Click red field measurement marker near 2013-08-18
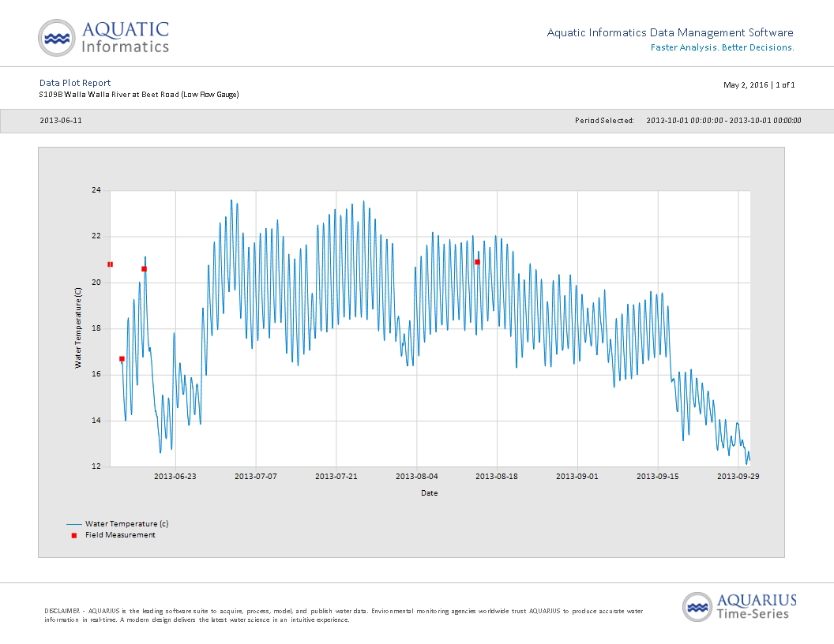The height and width of the screenshot is (644, 834). (477, 262)
